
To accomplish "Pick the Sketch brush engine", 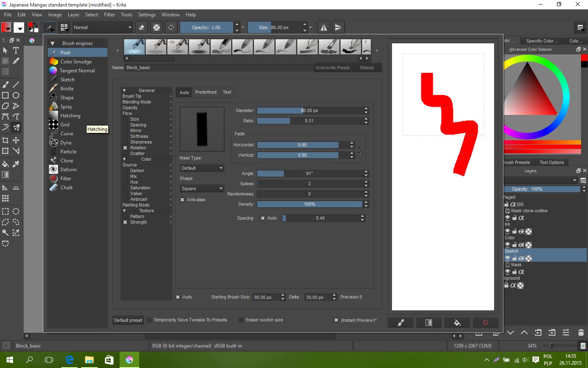I will click(x=78, y=79).
